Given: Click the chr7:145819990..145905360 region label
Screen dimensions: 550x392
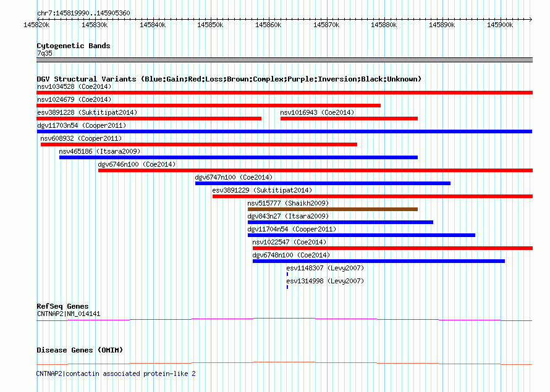Looking at the screenshot, I should tap(83, 13).
